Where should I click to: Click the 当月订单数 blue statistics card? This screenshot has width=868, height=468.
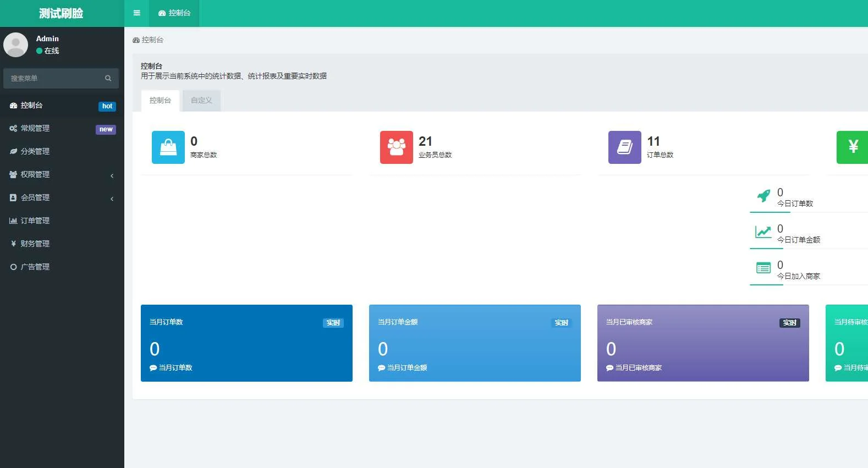click(x=246, y=343)
